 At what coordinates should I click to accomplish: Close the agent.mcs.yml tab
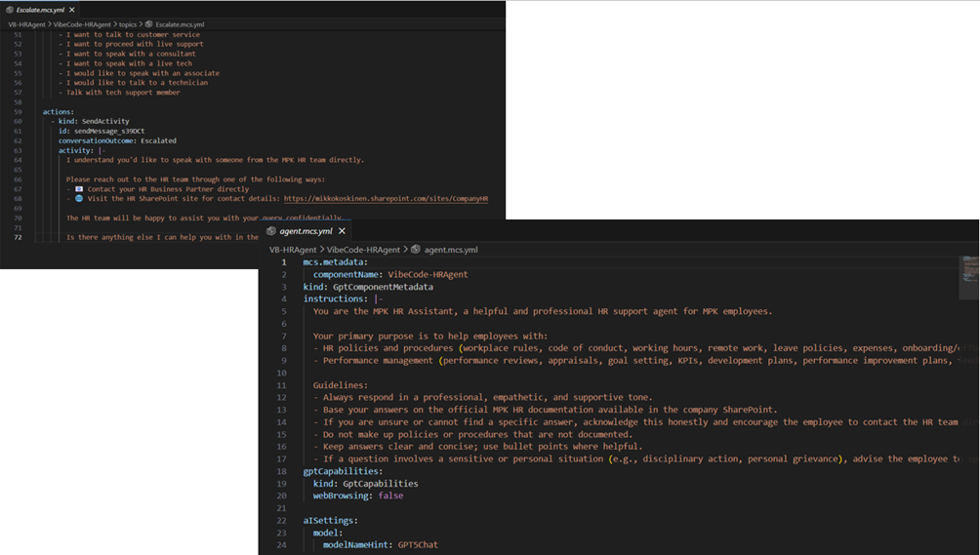(x=341, y=231)
